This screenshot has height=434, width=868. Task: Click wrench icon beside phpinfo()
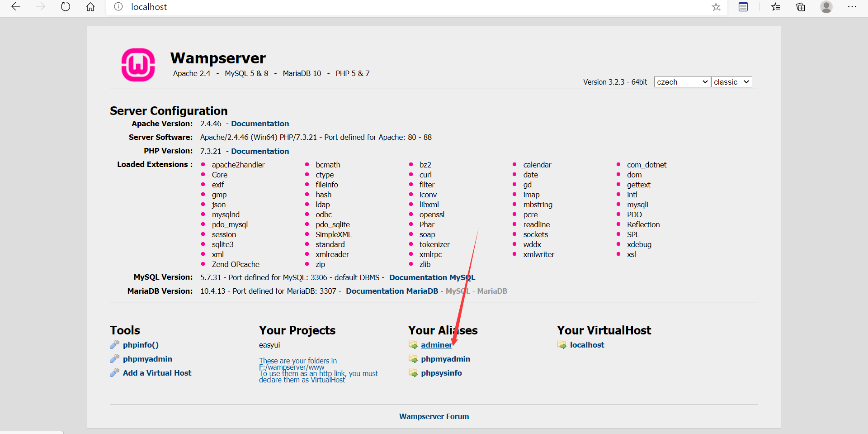tap(114, 345)
